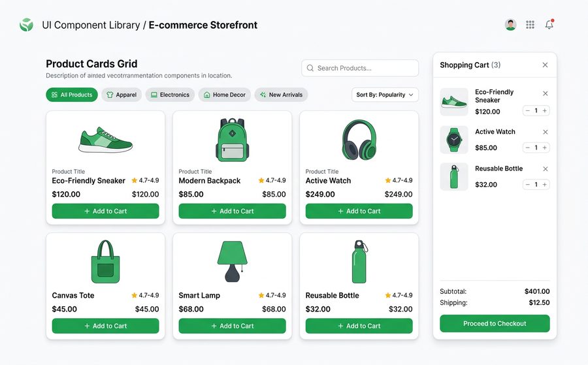Add the $249.00 Active Watch to cart

(359, 211)
